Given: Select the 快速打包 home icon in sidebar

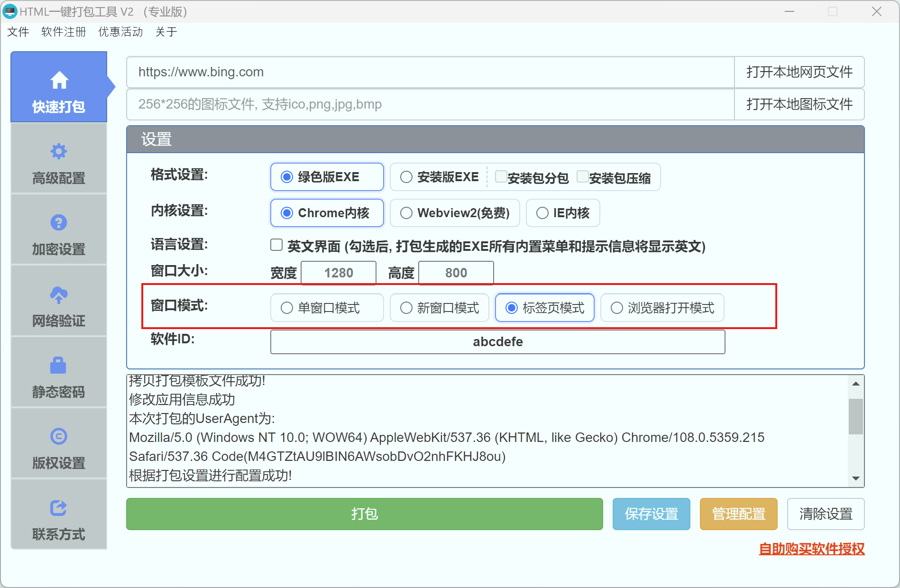Looking at the screenshot, I should (59, 80).
